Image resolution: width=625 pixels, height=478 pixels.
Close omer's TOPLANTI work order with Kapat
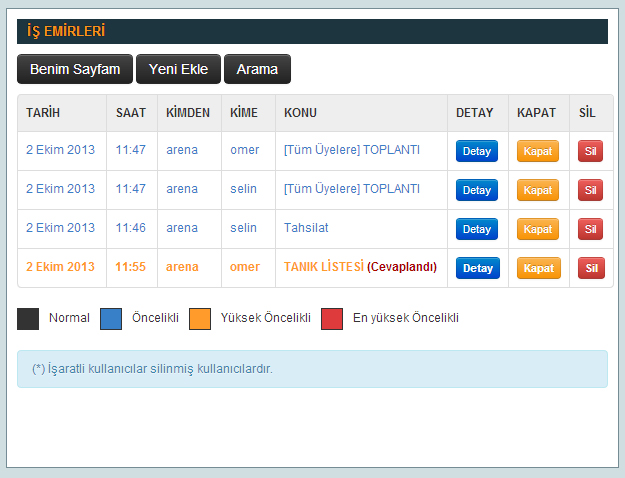coord(538,151)
